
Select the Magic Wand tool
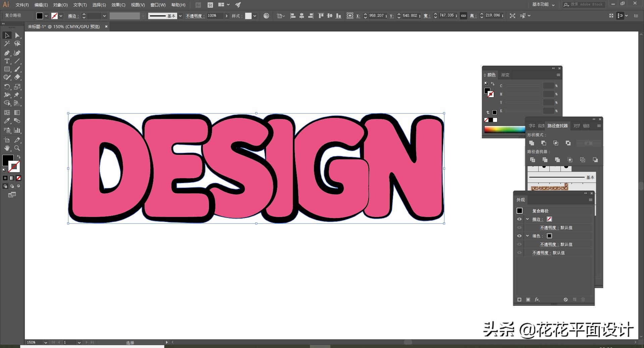[x=7, y=44]
